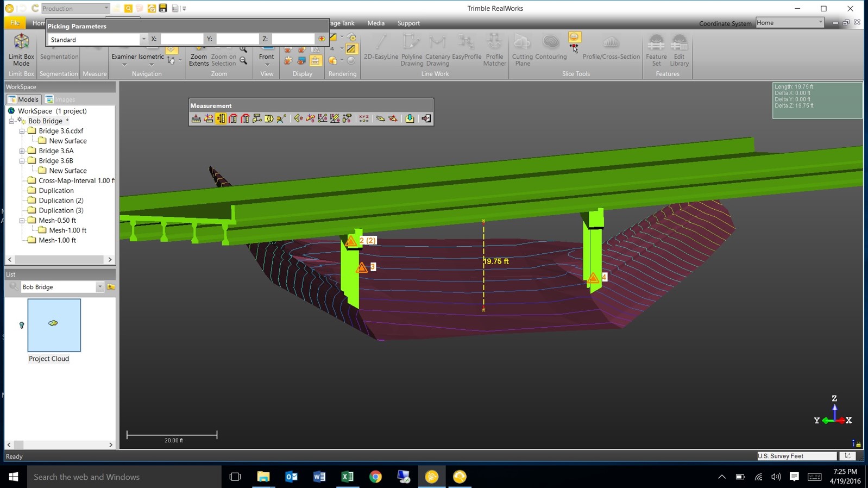868x488 pixels.
Task: Launch the Profile/Cross-Section tool
Action: 611,47
